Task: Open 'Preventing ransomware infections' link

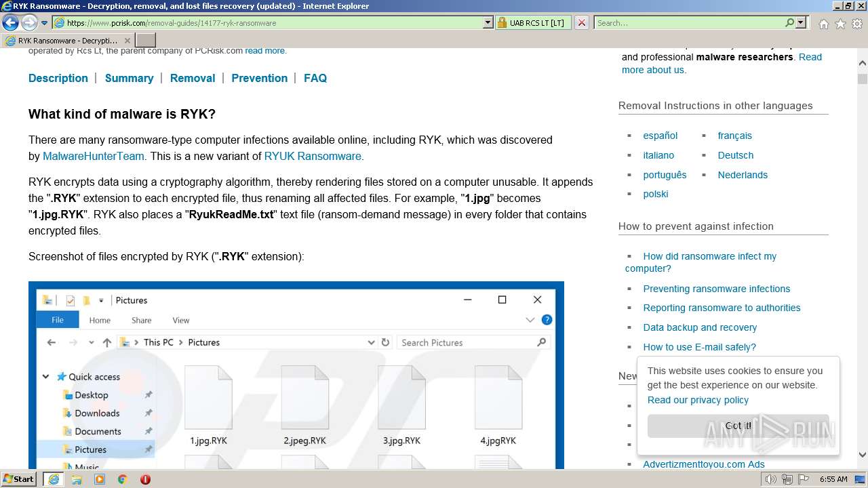Action: pyautogui.click(x=717, y=289)
